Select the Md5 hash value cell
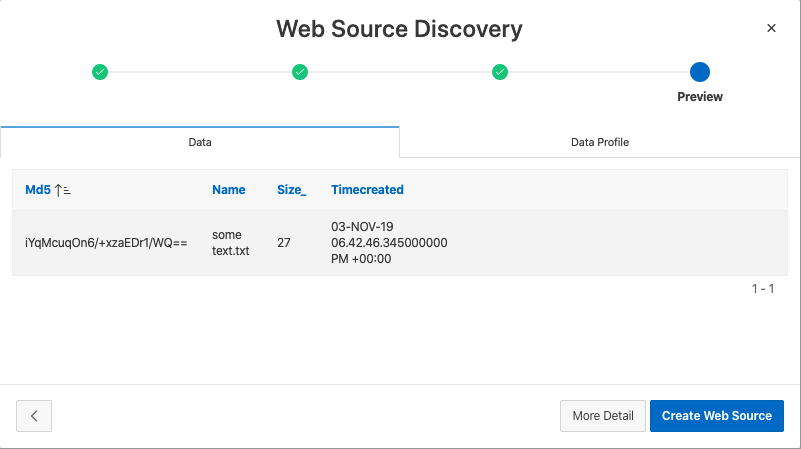This screenshot has height=449, width=801. [x=106, y=243]
